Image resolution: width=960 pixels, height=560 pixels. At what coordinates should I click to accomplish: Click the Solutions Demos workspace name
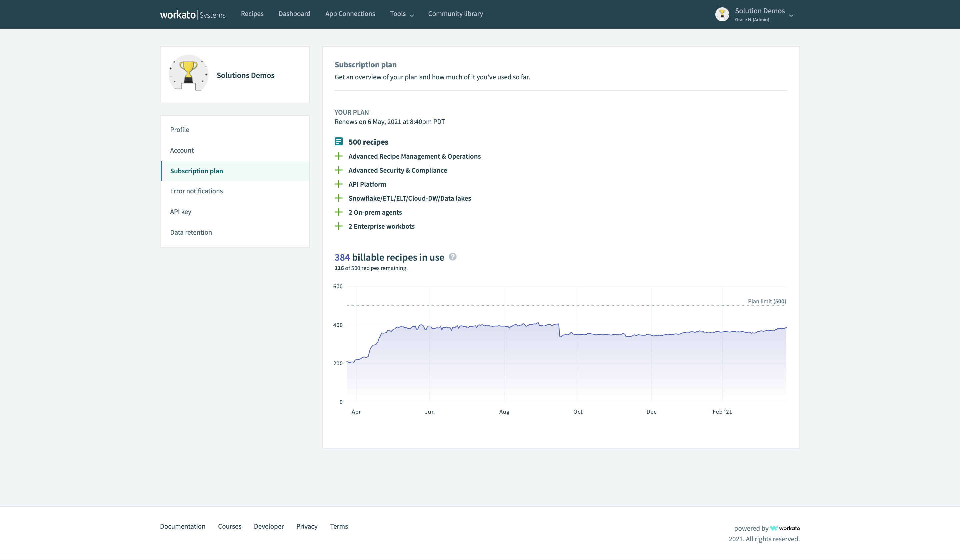pyautogui.click(x=245, y=75)
